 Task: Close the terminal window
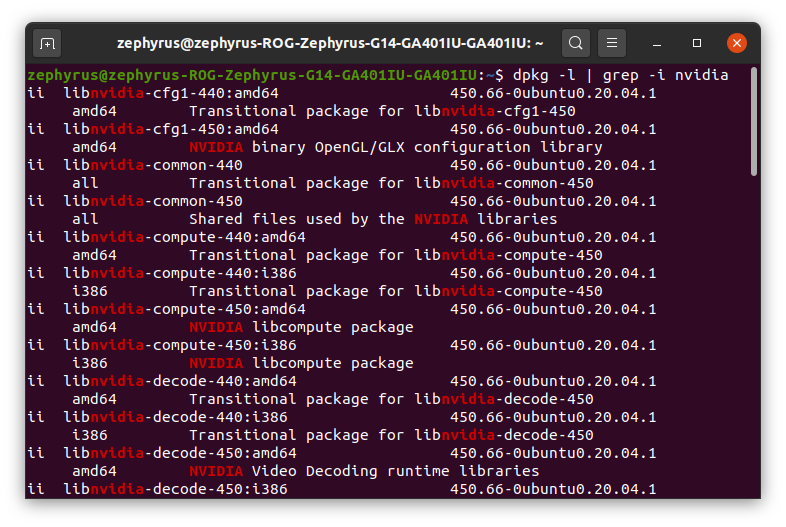pyautogui.click(x=737, y=43)
